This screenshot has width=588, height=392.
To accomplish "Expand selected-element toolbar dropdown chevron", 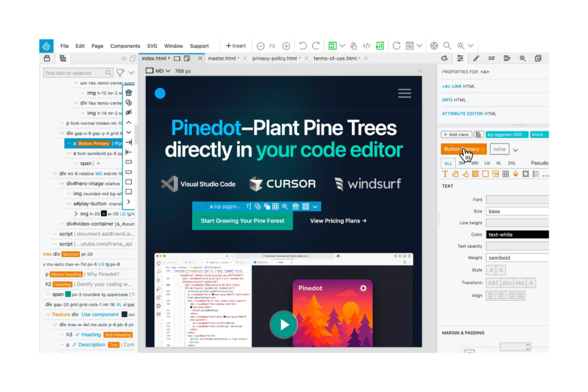I will [315, 207].
